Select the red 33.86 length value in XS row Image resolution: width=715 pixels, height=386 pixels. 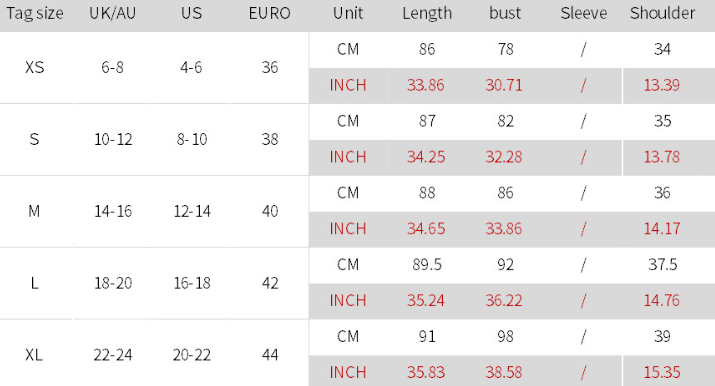(x=425, y=85)
